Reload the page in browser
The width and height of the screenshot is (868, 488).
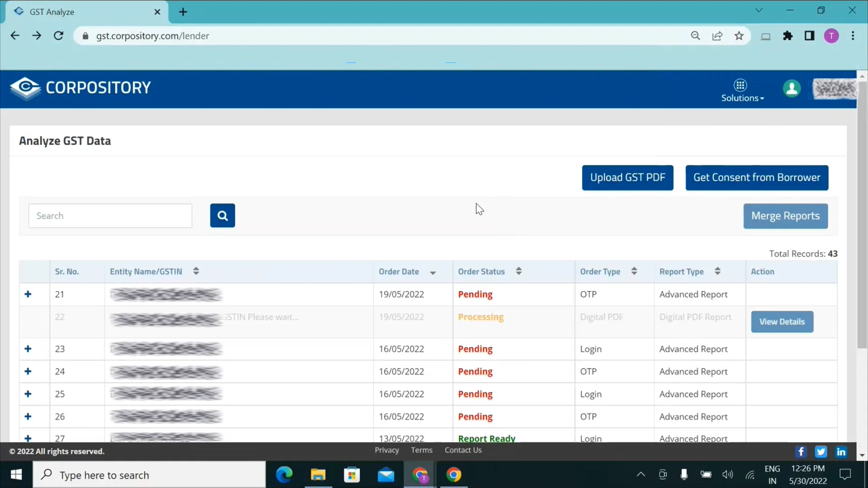click(58, 36)
